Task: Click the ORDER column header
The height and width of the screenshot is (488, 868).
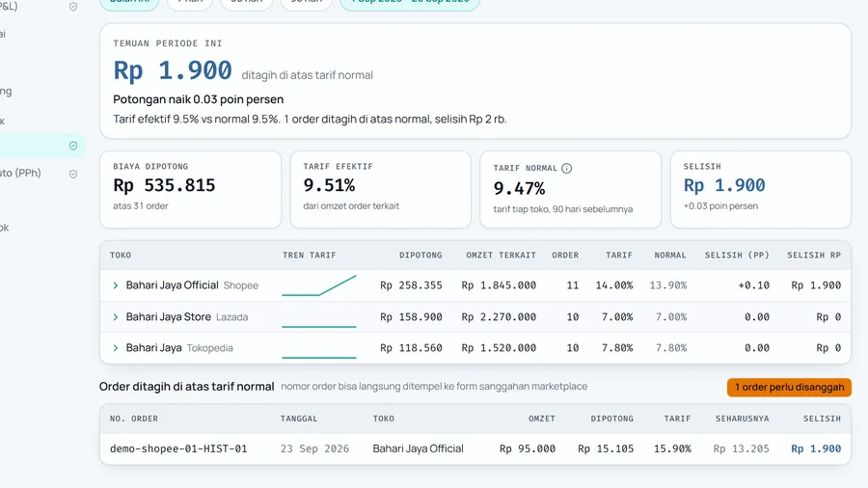Action: (x=565, y=255)
